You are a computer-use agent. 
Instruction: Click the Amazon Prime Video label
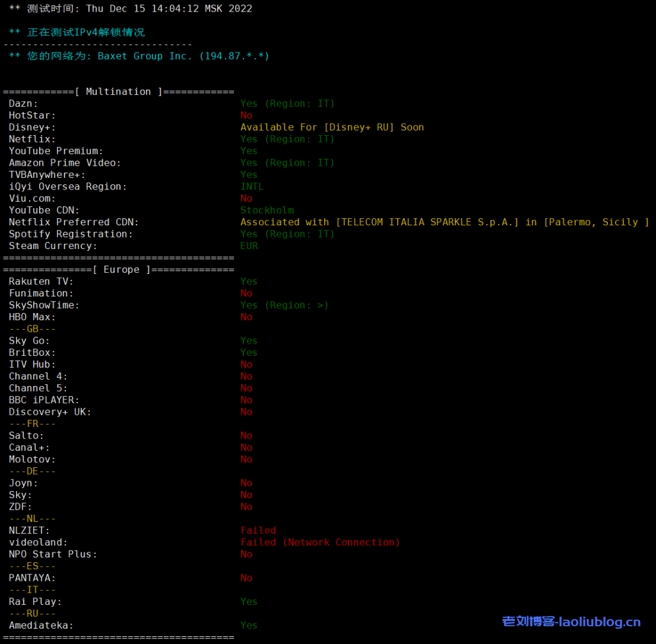65,163
